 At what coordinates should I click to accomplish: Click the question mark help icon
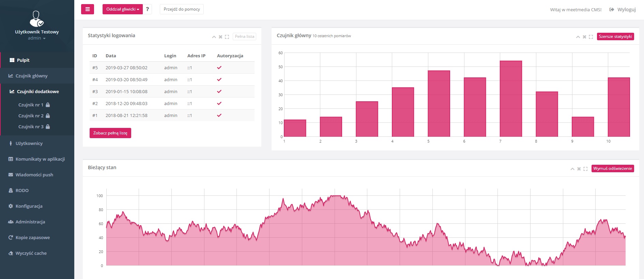(147, 9)
